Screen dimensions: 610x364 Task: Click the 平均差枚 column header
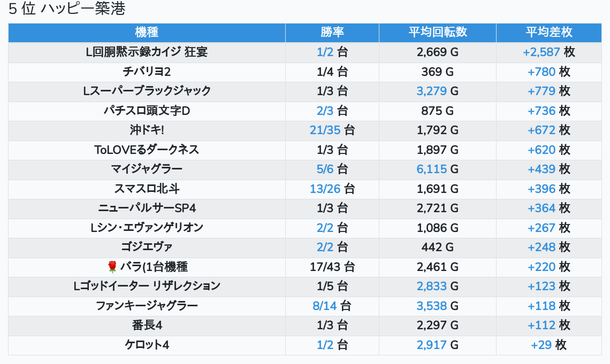coord(549,32)
